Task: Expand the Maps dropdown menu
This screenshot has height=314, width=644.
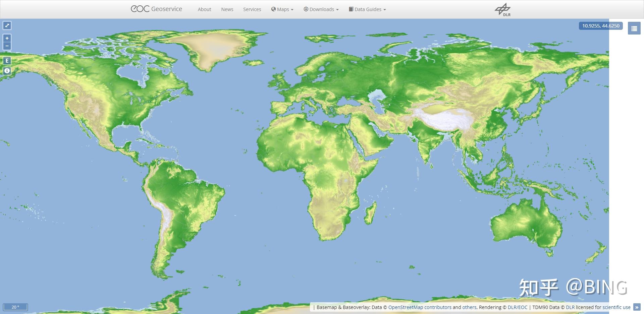Action: 282,9
